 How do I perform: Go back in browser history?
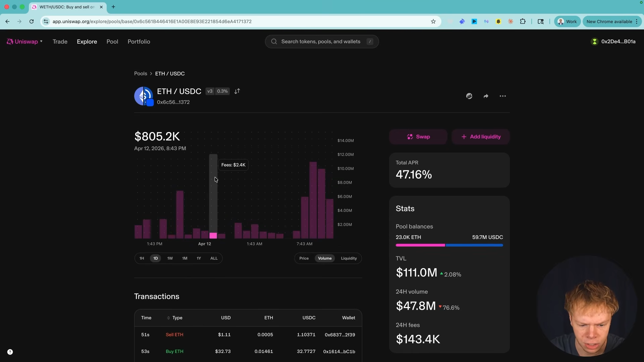(x=7, y=21)
